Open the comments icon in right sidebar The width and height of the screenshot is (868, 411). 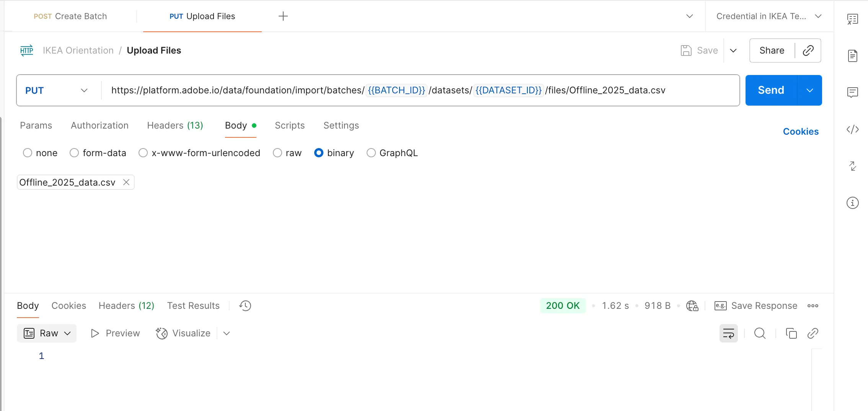(x=852, y=92)
